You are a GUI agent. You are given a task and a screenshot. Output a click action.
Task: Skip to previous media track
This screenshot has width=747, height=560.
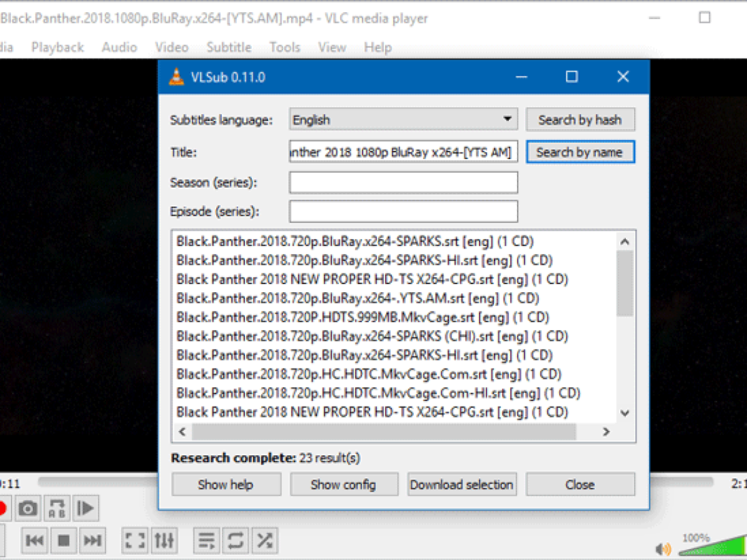point(35,540)
